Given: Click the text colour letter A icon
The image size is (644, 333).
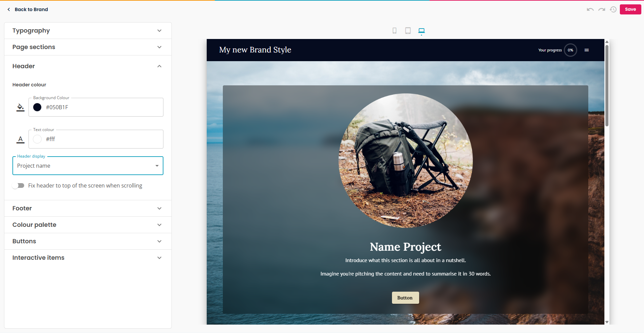Looking at the screenshot, I should click(x=20, y=139).
